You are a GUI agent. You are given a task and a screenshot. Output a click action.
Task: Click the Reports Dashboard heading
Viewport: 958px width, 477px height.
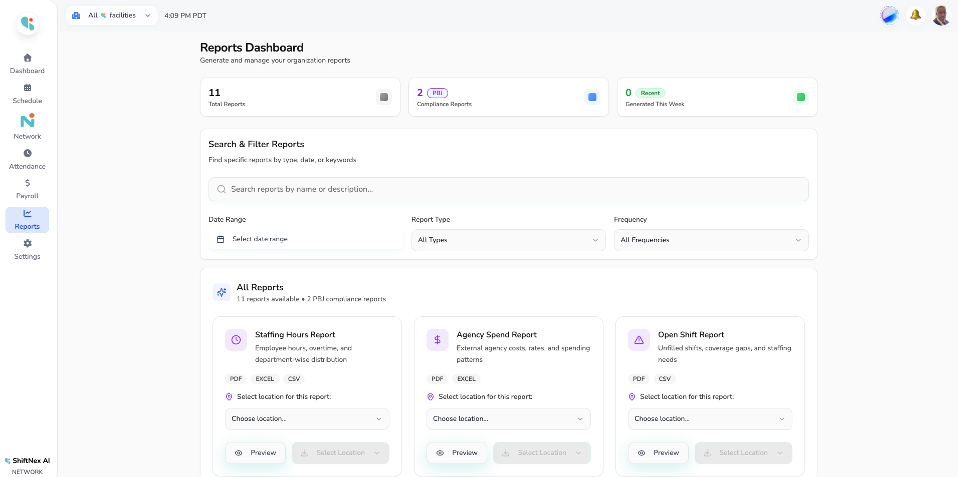pos(252,48)
